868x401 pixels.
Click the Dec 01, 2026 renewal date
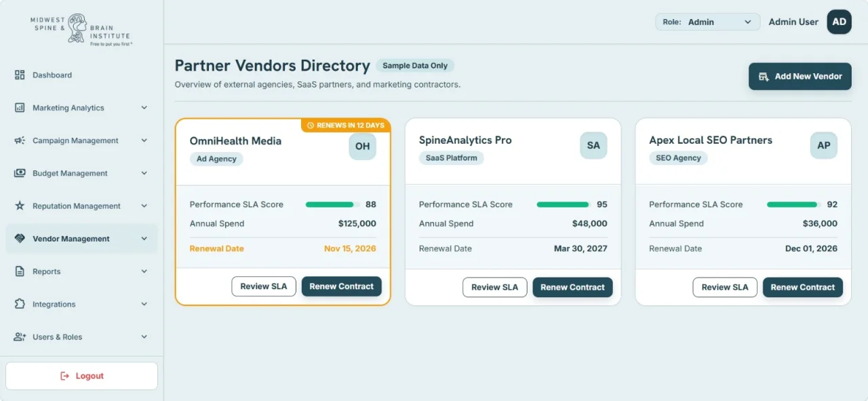pyautogui.click(x=811, y=248)
